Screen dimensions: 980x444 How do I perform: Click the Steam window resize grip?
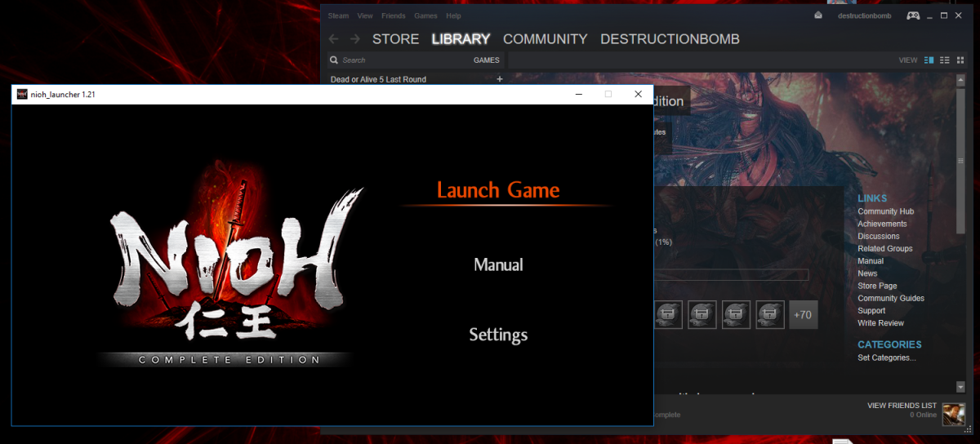point(969,430)
